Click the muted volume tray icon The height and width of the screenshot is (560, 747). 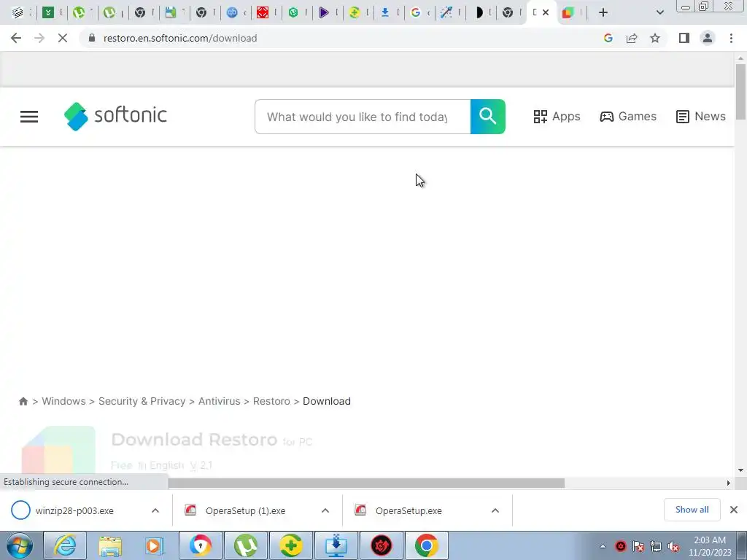tap(673, 546)
